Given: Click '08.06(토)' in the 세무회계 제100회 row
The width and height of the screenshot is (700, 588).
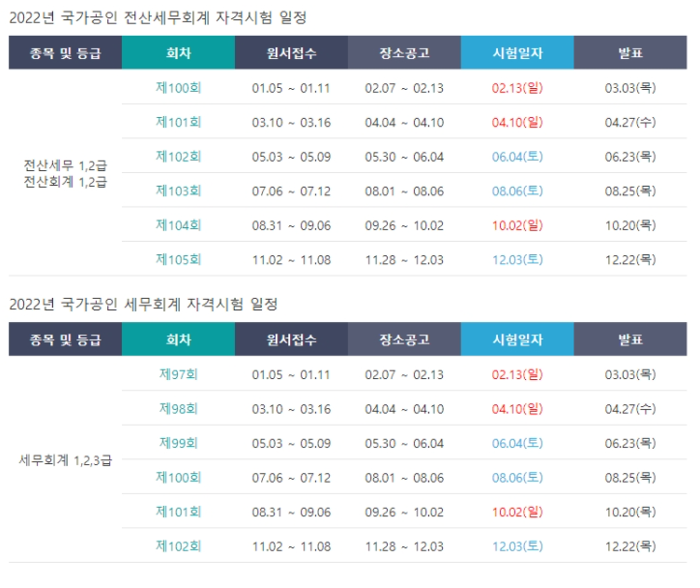Looking at the screenshot, I should tap(517, 478).
